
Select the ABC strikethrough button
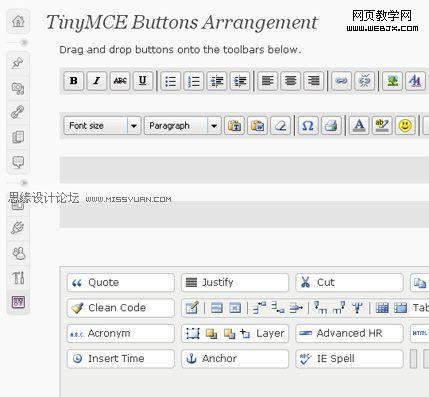click(x=120, y=81)
